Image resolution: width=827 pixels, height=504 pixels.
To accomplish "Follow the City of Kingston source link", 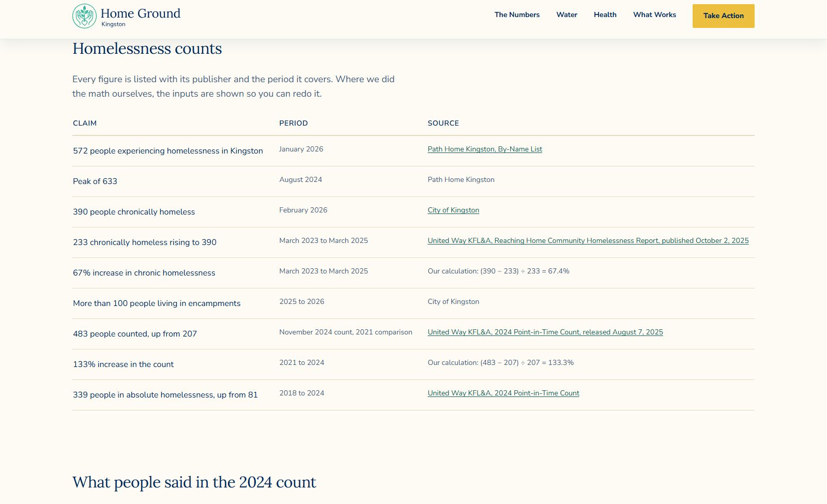I will [x=453, y=210].
